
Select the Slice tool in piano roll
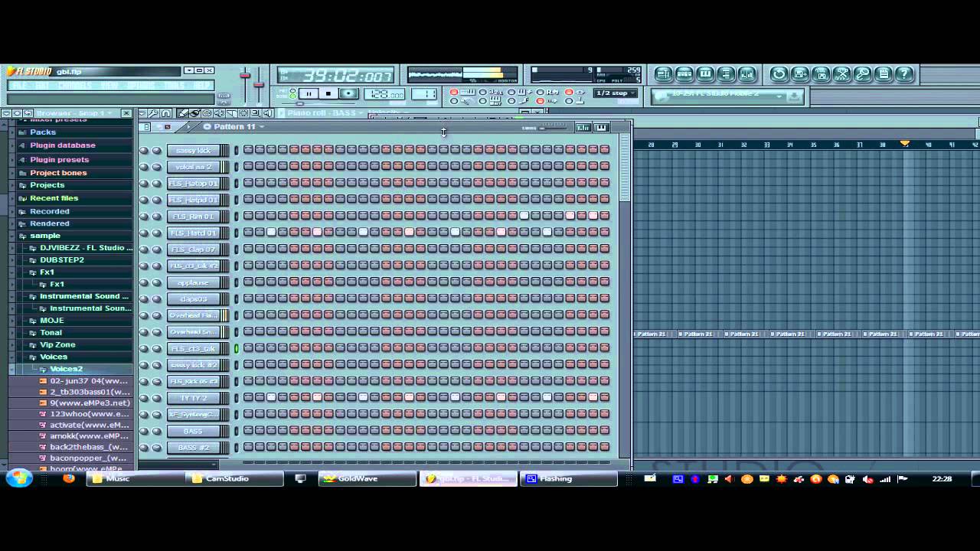[x=231, y=113]
